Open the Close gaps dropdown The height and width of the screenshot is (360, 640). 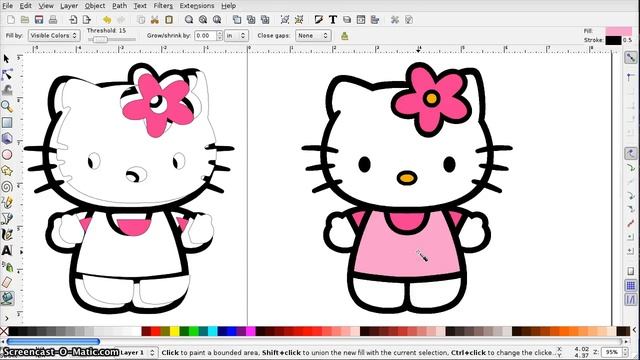click(x=313, y=36)
